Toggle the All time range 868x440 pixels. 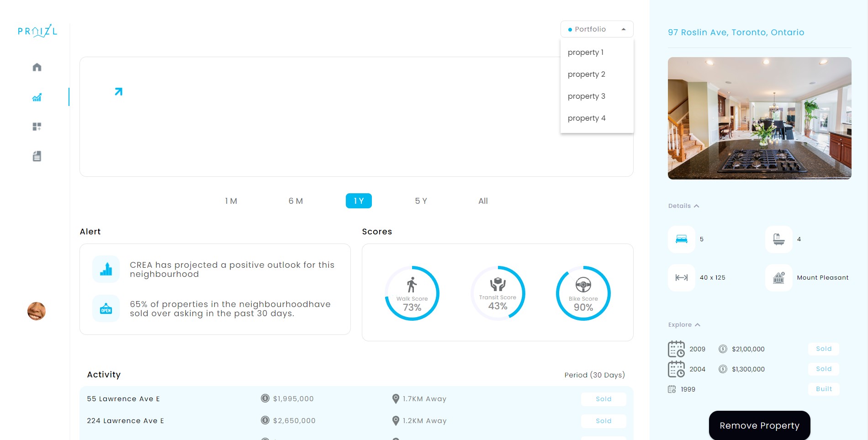[483, 201]
